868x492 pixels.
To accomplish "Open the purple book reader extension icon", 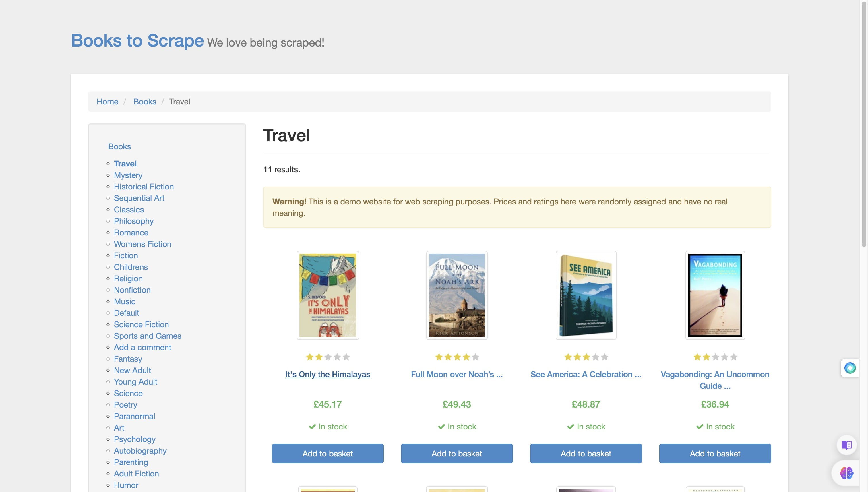I will click(846, 445).
